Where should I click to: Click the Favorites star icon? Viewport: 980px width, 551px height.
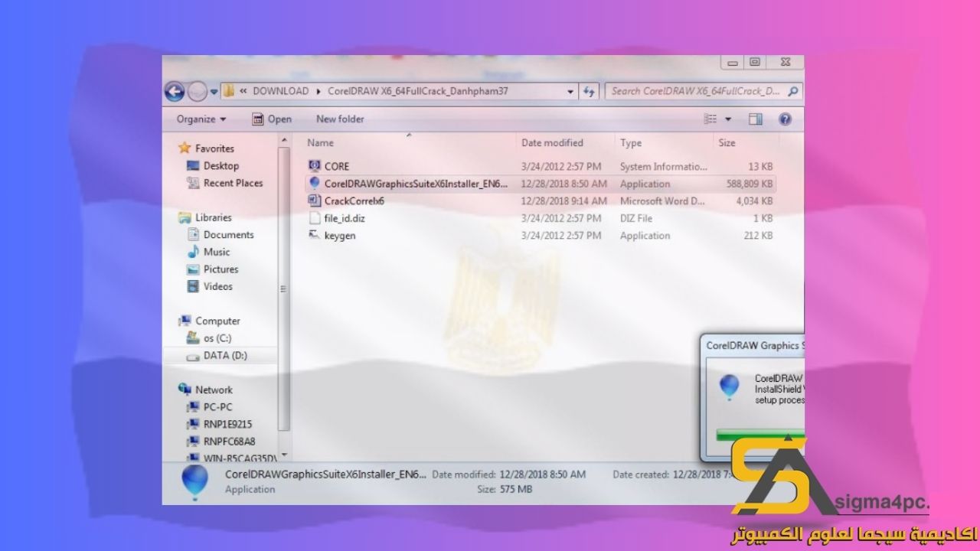[184, 148]
